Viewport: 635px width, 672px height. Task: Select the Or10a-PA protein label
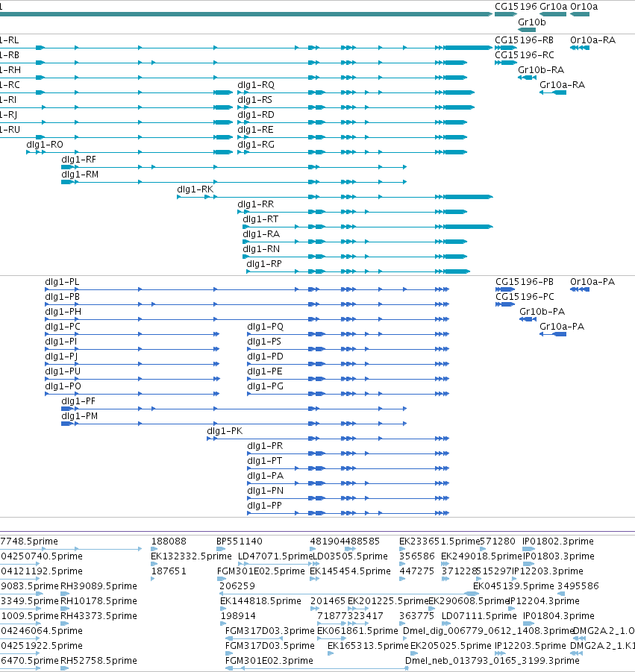(592, 282)
